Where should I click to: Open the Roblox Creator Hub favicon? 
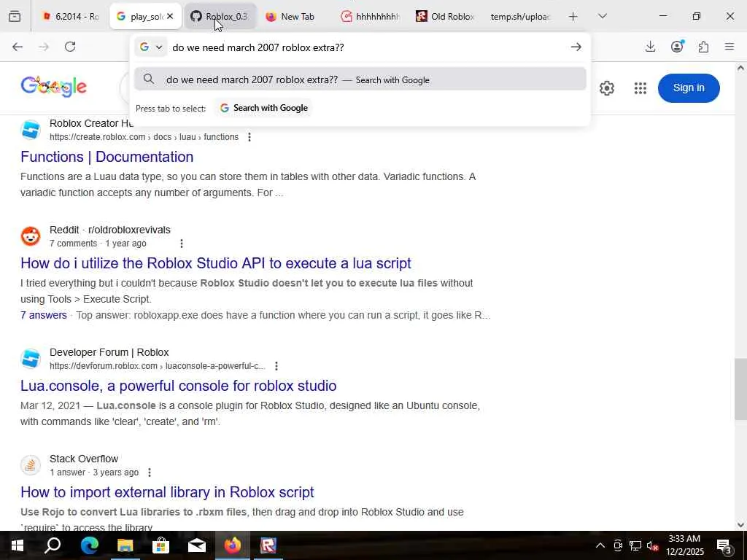31,130
